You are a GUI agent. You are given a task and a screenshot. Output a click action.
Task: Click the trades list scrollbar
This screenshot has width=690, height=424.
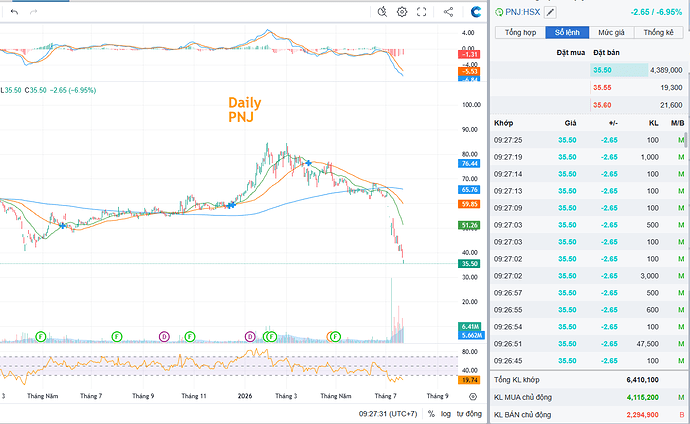click(x=685, y=141)
